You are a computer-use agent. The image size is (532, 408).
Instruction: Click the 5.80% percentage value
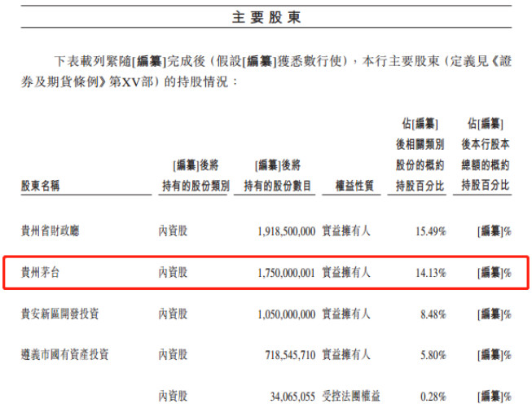click(x=432, y=354)
